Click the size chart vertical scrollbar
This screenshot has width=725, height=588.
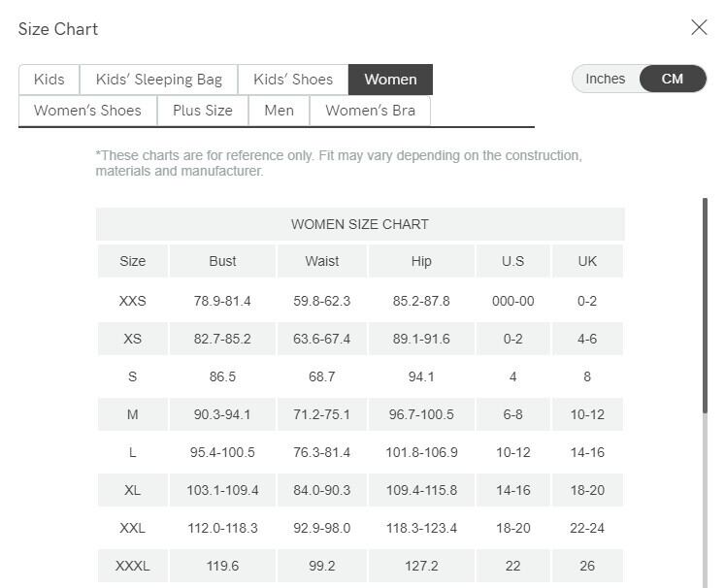706,306
